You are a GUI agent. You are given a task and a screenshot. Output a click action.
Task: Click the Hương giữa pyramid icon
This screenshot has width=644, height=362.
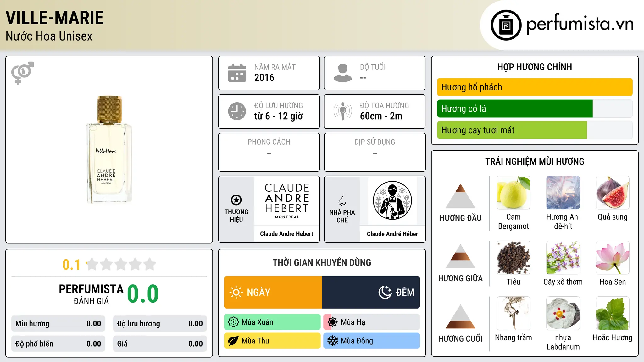coord(460,256)
